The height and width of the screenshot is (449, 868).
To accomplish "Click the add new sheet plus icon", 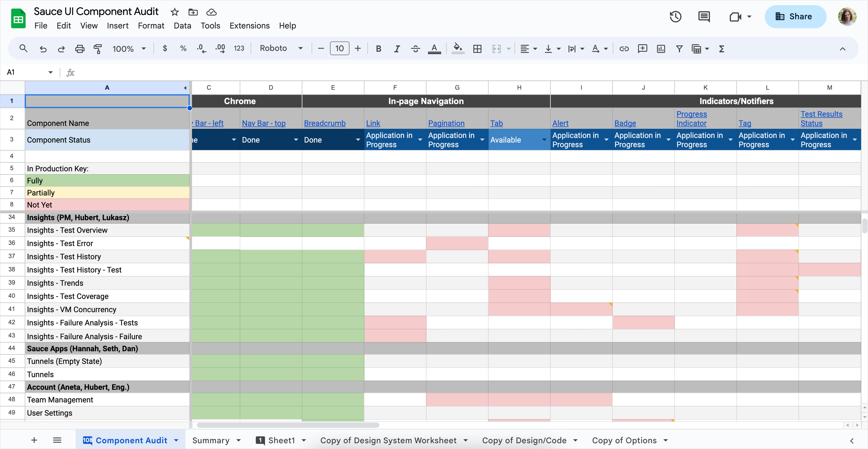I will point(34,440).
